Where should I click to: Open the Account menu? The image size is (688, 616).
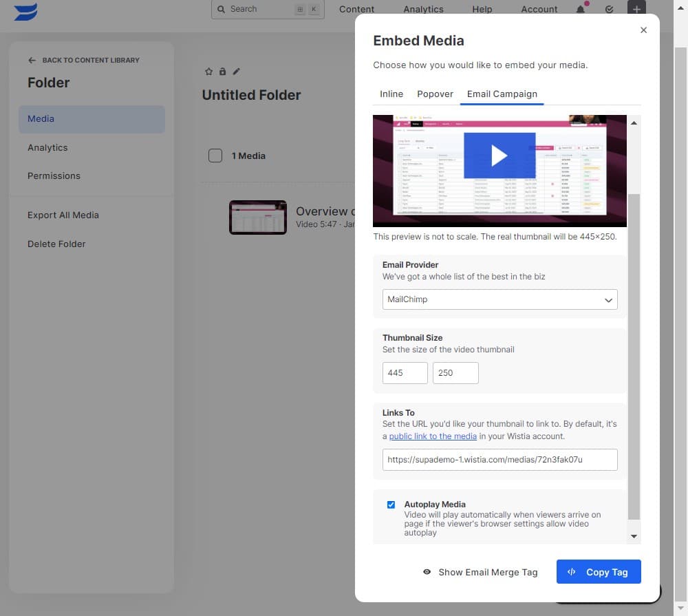539,9
